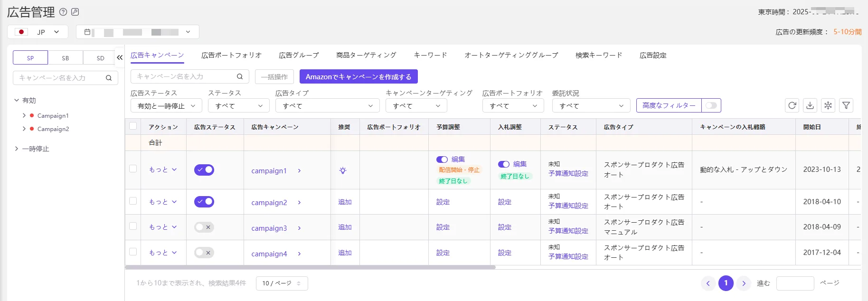Click the help question-mark icon beside 広告管理
This screenshot has width=868, height=301.
[x=63, y=12]
